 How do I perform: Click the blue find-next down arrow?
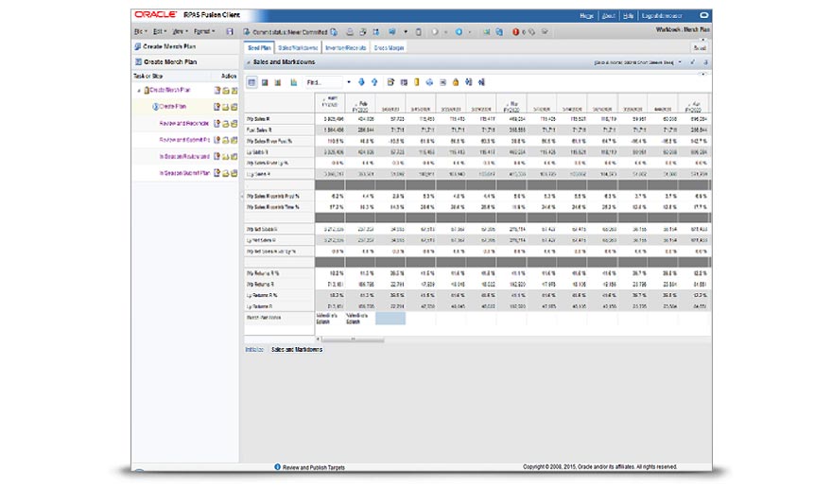pyautogui.click(x=360, y=82)
